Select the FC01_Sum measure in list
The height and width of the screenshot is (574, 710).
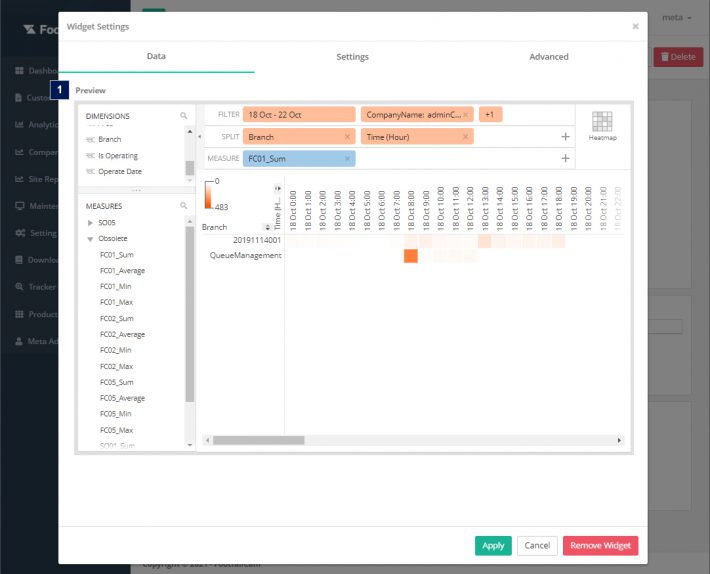point(117,255)
